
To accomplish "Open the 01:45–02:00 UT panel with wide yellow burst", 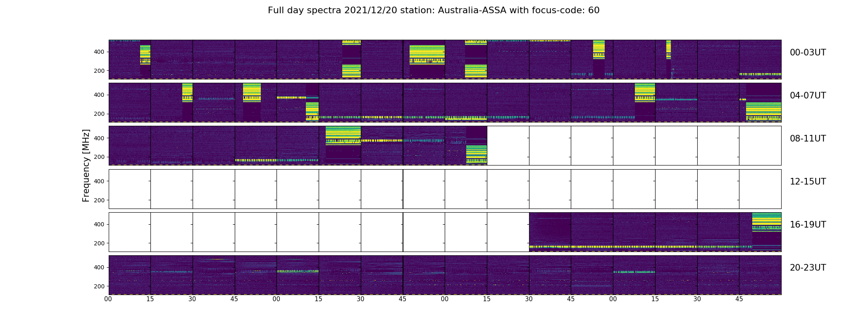I will tap(424, 60).
